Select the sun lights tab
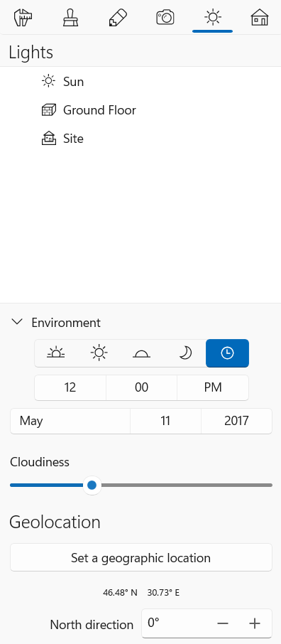281x644 pixels. coord(212,18)
